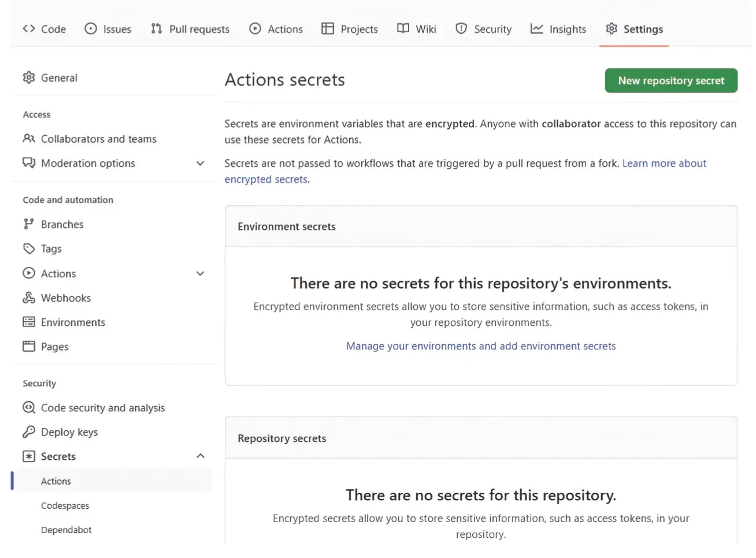This screenshot has width=756, height=558.
Task: Create a New repository secret
Action: coord(670,81)
